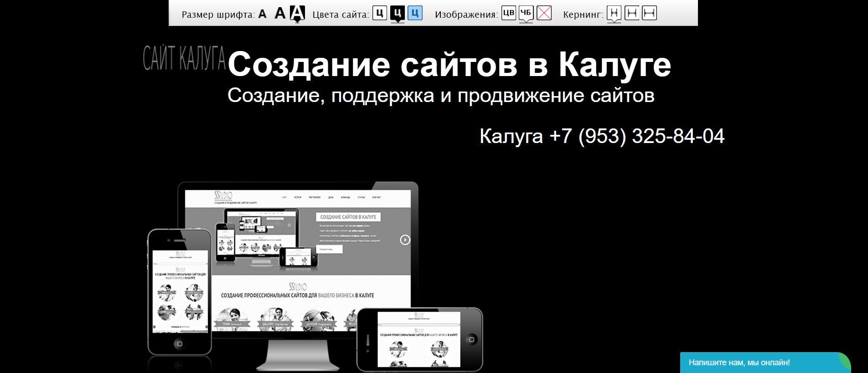
Task: Click the heading Создание сайтов в Калуге
Action: (449, 65)
